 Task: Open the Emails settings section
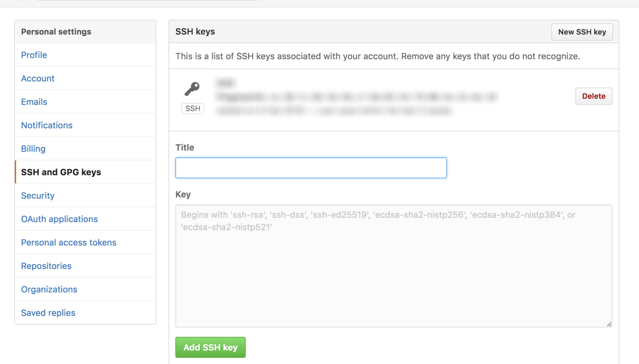click(x=34, y=102)
